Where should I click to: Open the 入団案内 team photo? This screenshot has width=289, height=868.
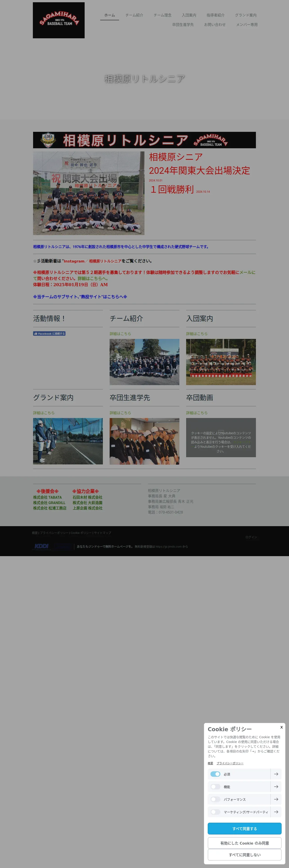221,362
